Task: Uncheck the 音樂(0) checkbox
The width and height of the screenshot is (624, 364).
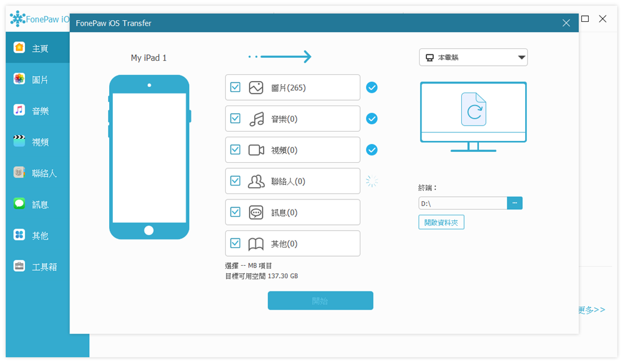Action: (235, 118)
